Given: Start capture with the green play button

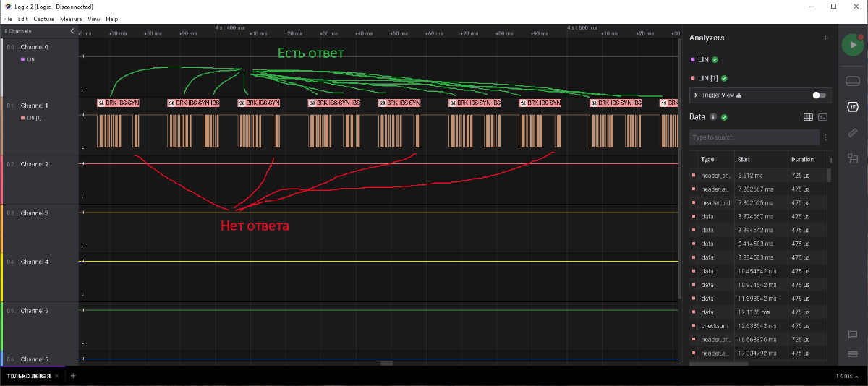Looking at the screenshot, I should [853, 45].
